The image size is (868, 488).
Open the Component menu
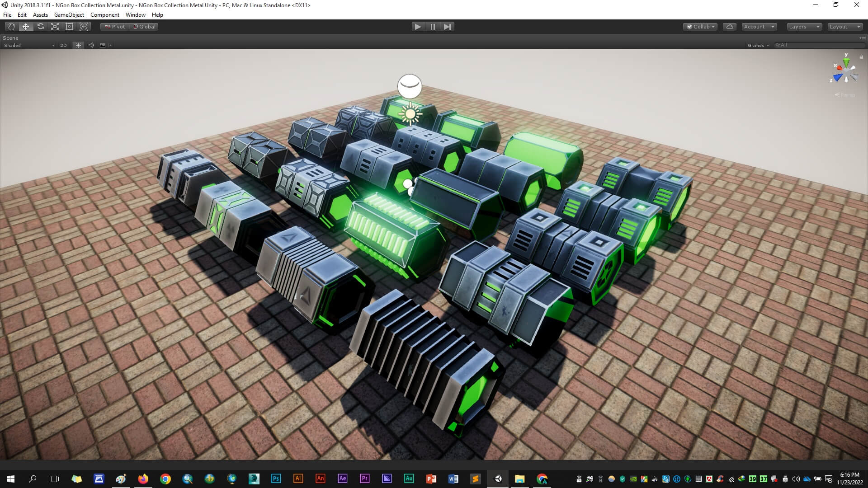pyautogui.click(x=104, y=15)
